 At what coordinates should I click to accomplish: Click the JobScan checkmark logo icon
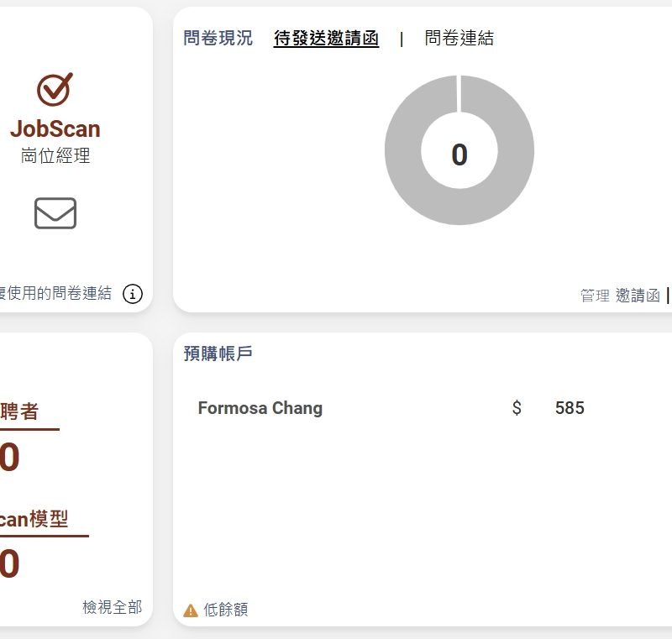(x=55, y=90)
